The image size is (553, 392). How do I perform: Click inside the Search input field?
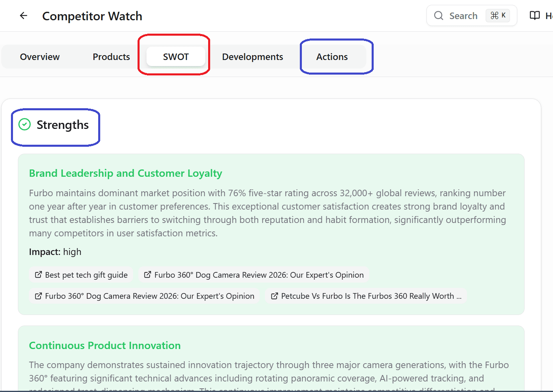click(463, 15)
